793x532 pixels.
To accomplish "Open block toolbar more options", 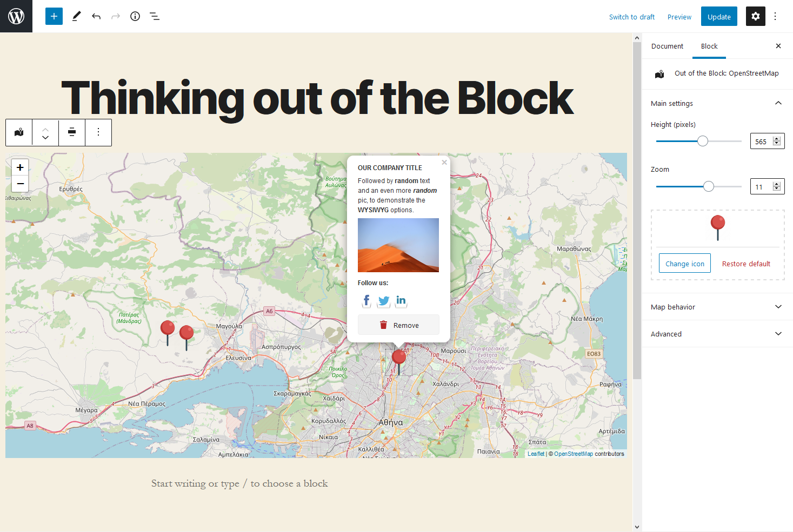I will pyautogui.click(x=98, y=132).
